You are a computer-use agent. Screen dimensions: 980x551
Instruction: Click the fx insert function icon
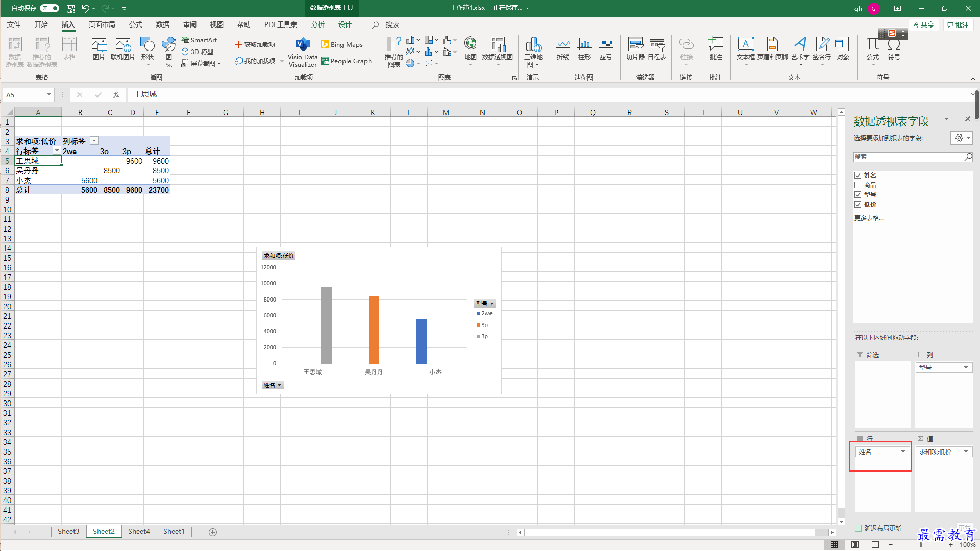pos(116,95)
